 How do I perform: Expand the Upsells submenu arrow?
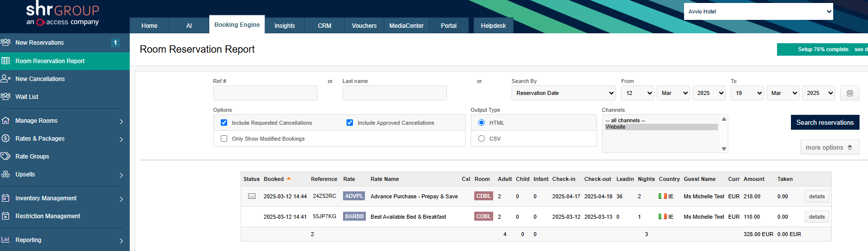[121, 175]
